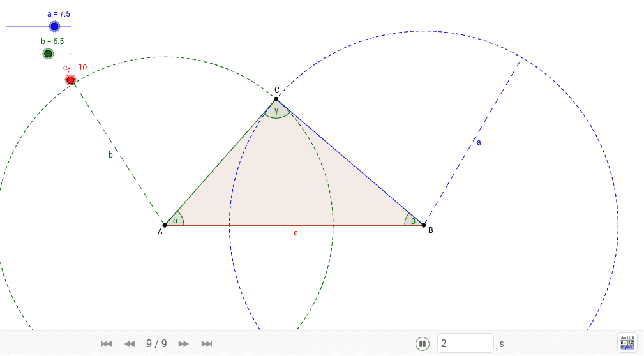Click the green radius label b
The height and width of the screenshot is (356, 644).
(x=110, y=155)
